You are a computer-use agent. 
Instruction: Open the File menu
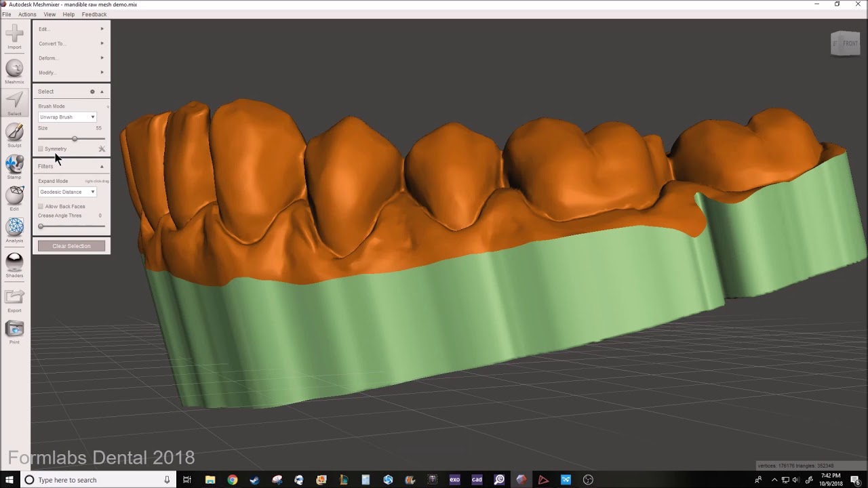(6, 14)
